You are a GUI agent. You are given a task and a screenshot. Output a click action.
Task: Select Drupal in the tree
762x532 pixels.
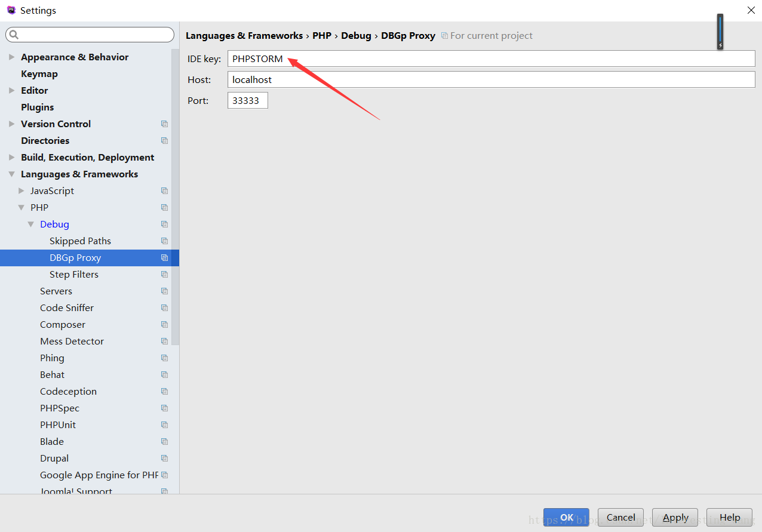(x=54, y=459)
